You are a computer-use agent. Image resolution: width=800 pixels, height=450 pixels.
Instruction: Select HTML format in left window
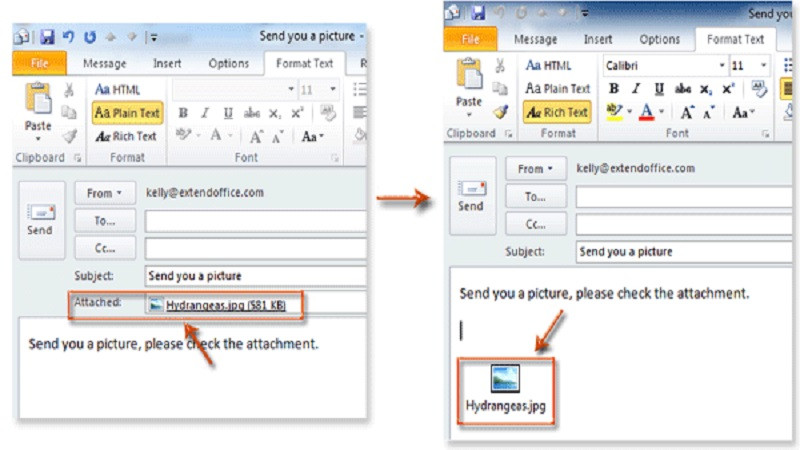[x=118, y=90]
